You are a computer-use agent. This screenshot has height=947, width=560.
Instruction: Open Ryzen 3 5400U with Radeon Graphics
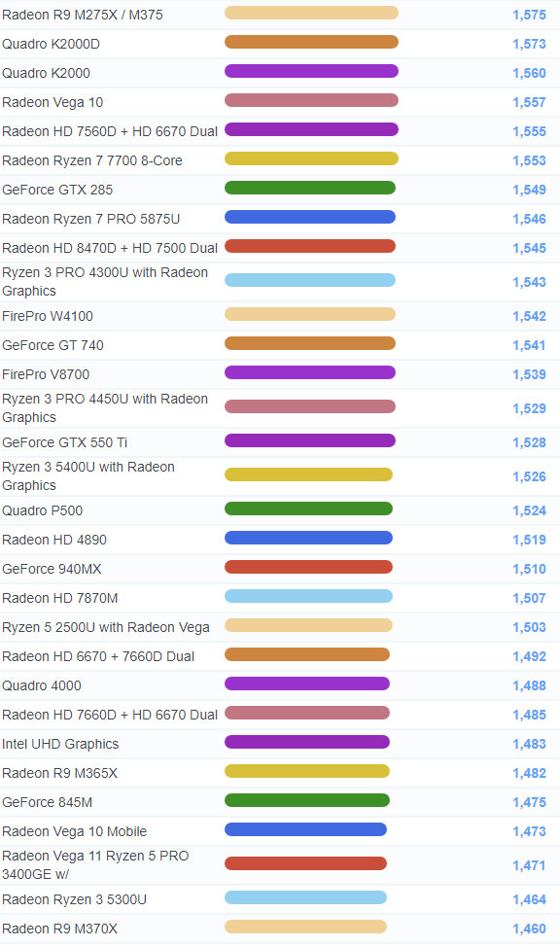pos(88,475)
